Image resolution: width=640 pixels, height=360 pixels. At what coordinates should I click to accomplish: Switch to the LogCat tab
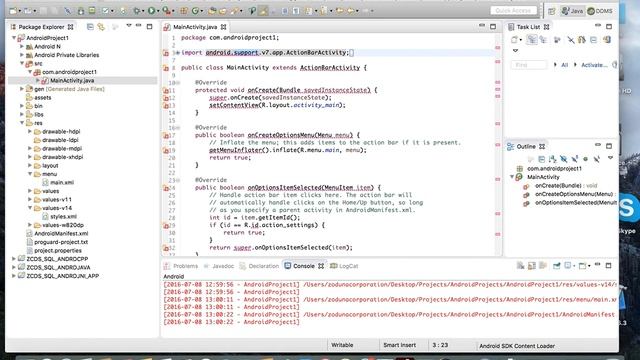(344, 266)
